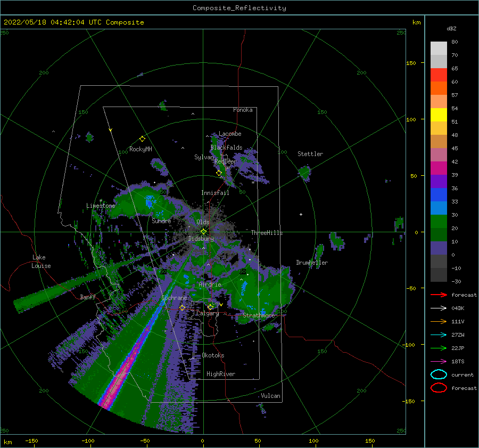Click the Calgary city label
The height and width of the screenshot is (448, 479).
[x=208, y=313]
